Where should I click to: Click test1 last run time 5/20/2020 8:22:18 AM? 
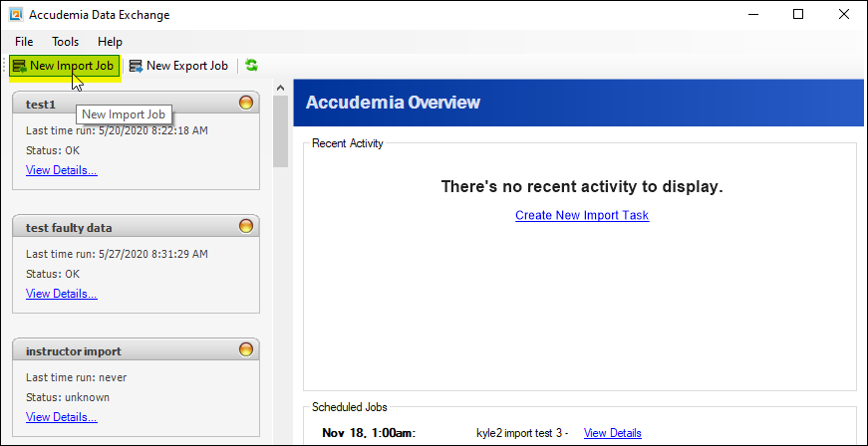[x=117, y=131]
